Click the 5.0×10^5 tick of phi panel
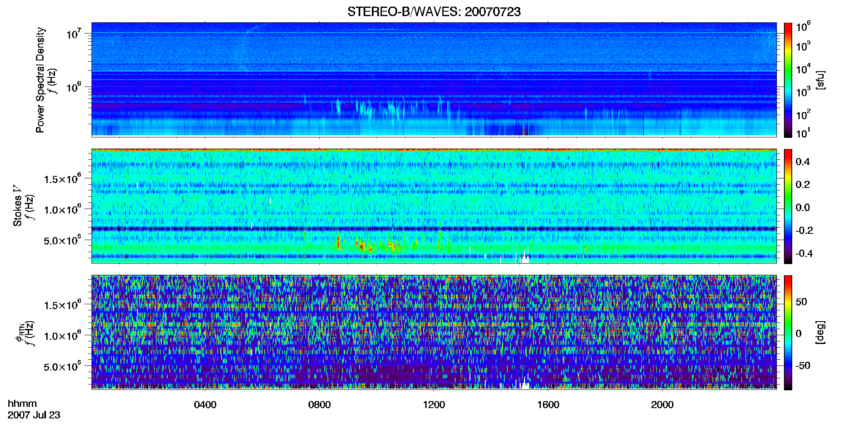The image size is (868, 447). point(62,366)
